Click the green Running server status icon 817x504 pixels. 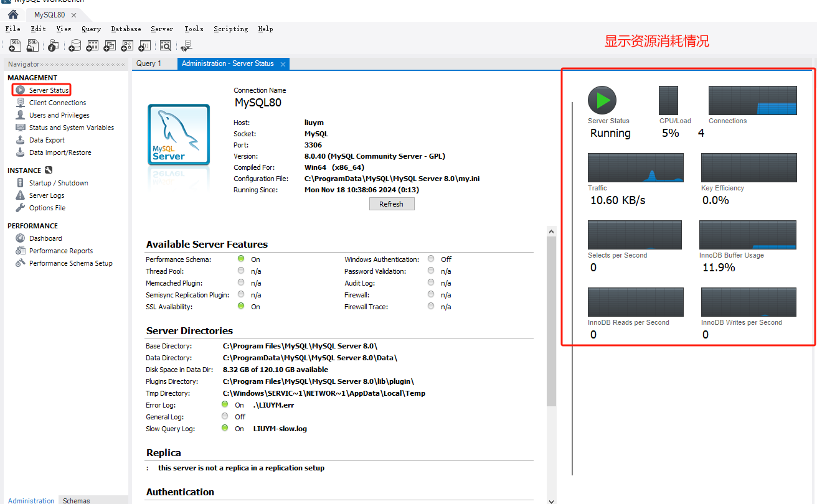point(602,100)
